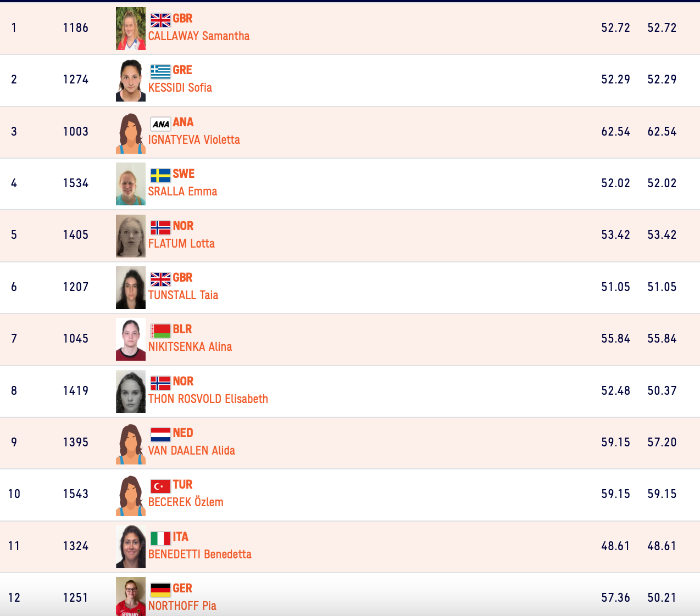The height and width of the screenshot is (616, 700).
Task: Click the Italian flag icon
Action: [x=160, y=539]
